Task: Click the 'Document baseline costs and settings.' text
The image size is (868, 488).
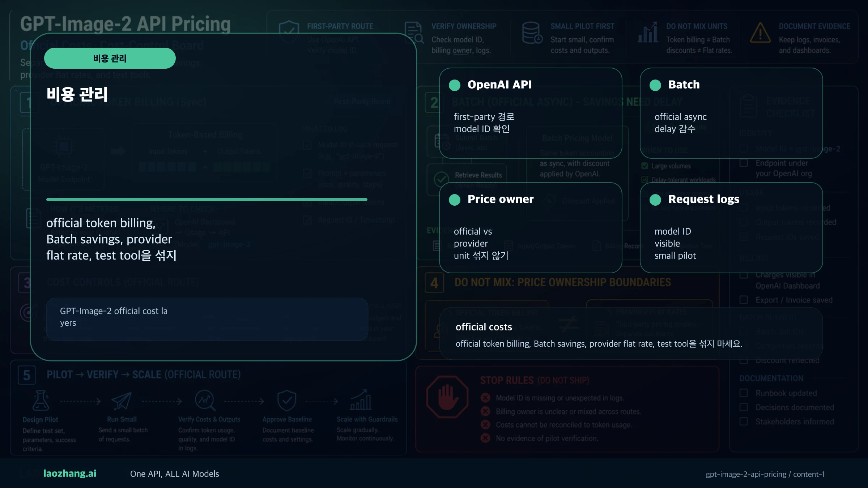Action: pos(288,435)
